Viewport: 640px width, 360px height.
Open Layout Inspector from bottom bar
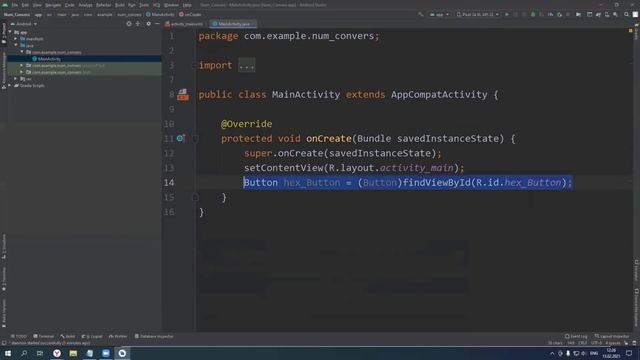click(x=612, y=336)
